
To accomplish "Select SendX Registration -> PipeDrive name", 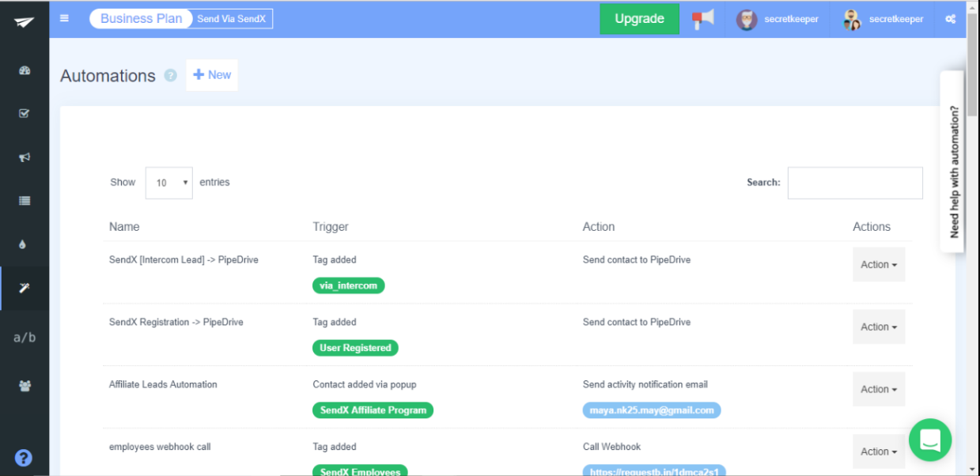I will [x=176, y=323].
